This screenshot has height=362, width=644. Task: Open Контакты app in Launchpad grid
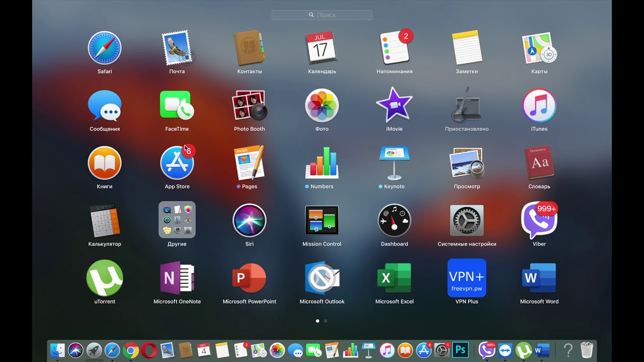pyautogui.click(x=250, y=48)
